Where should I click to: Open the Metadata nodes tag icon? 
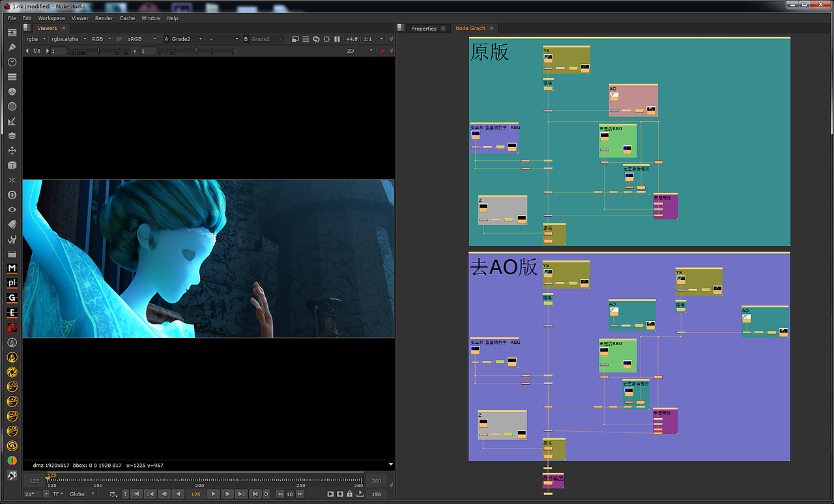pos(12,225)
